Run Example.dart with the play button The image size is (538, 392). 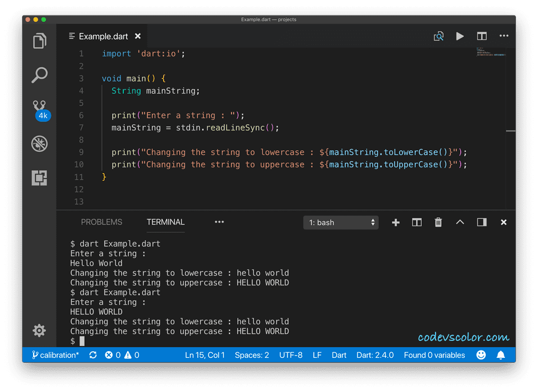coord(460,36)
